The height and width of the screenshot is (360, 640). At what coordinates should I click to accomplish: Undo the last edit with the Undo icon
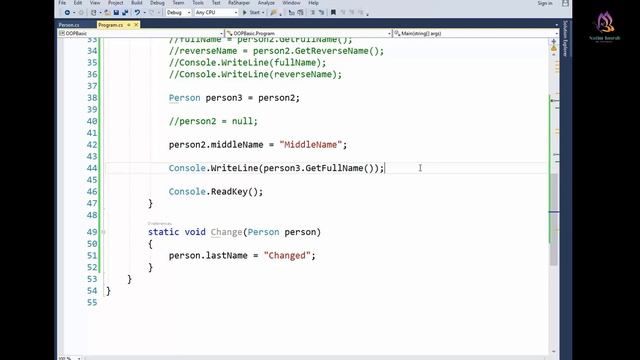pos(137,13)
